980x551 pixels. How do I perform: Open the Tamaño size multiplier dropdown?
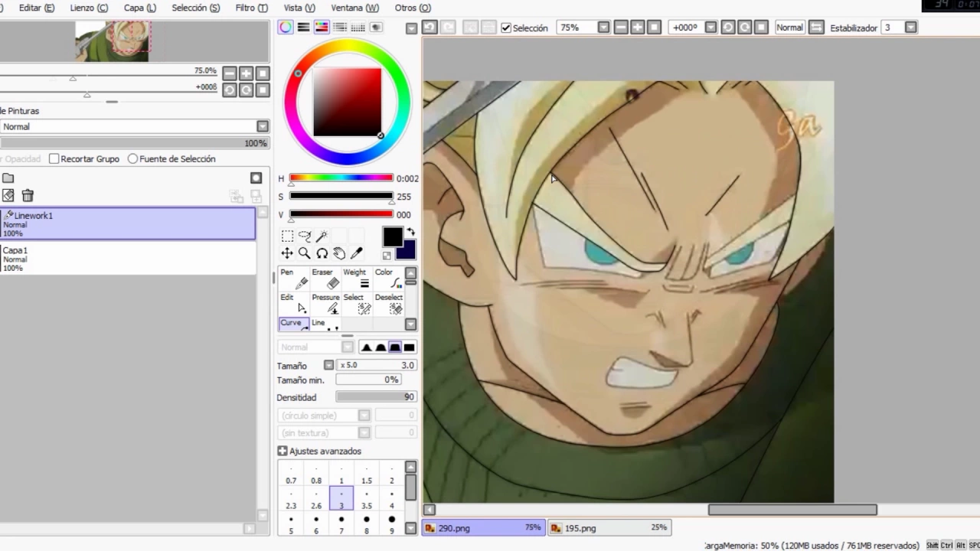point(328,366)
